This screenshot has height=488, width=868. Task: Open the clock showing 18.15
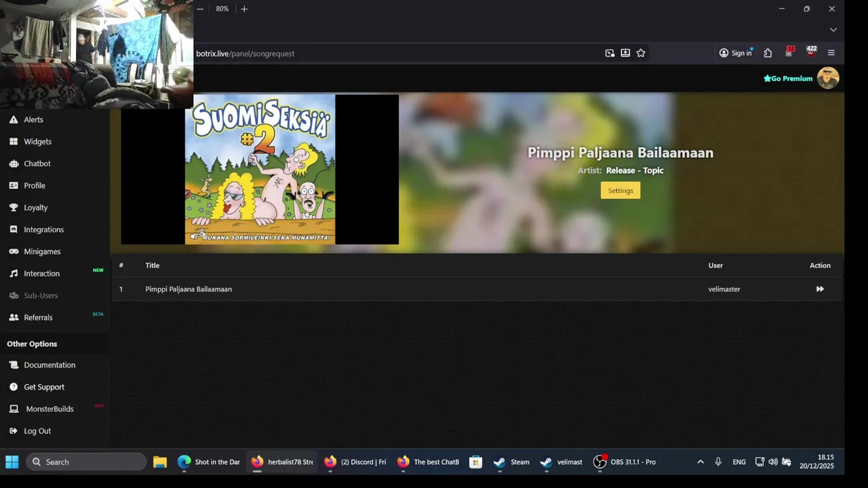tap(817, 462)
